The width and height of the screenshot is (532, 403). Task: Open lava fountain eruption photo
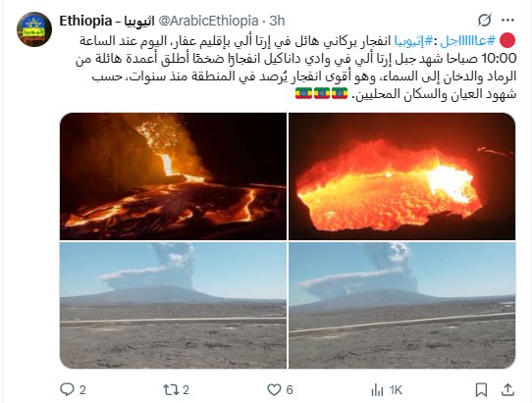[173, 176]
